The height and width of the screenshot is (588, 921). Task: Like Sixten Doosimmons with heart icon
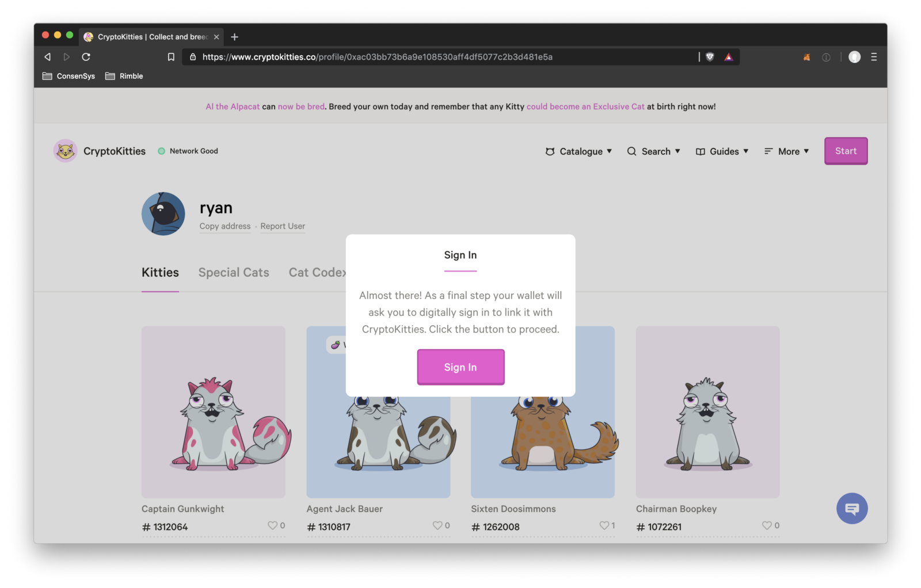point(604,525)
